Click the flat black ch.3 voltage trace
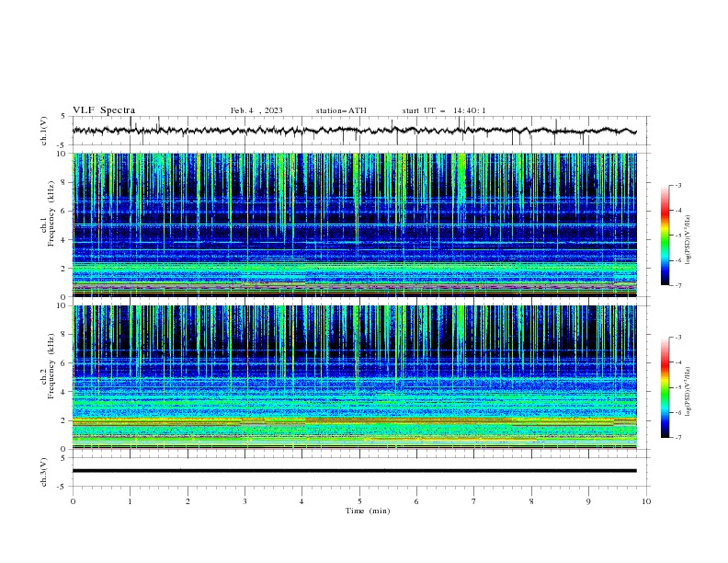The image size is (728, 563). 355,471
